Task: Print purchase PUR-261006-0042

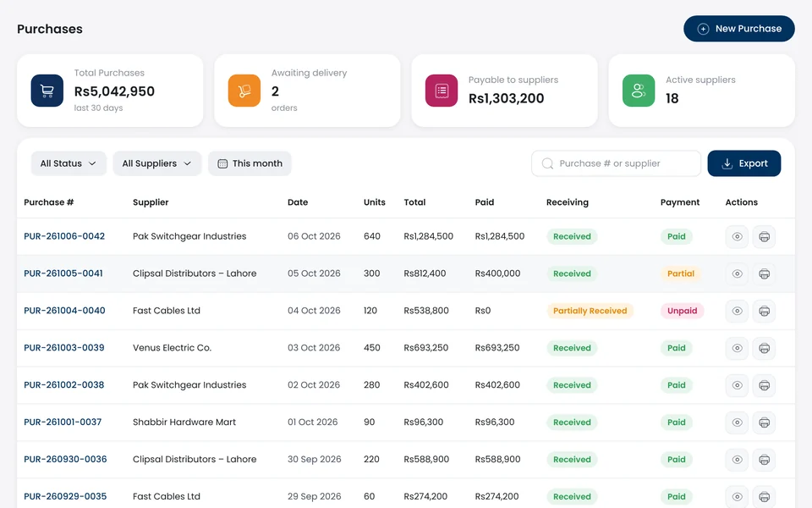Action: click(764, 237)
